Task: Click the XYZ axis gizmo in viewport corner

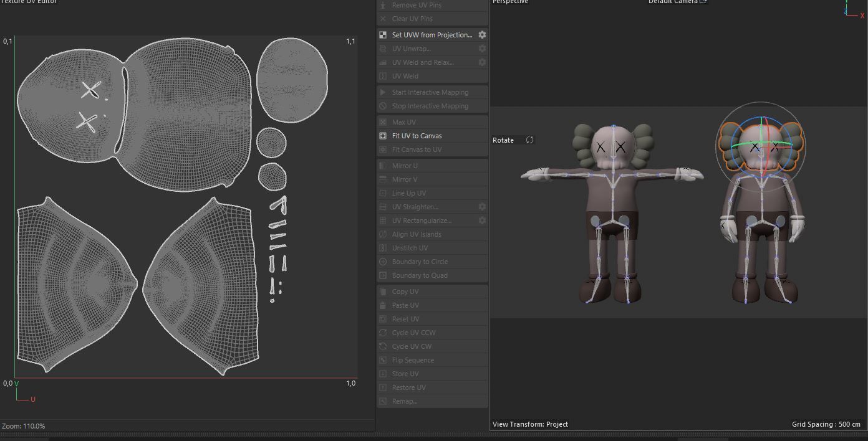Action: tap(854, 10)
